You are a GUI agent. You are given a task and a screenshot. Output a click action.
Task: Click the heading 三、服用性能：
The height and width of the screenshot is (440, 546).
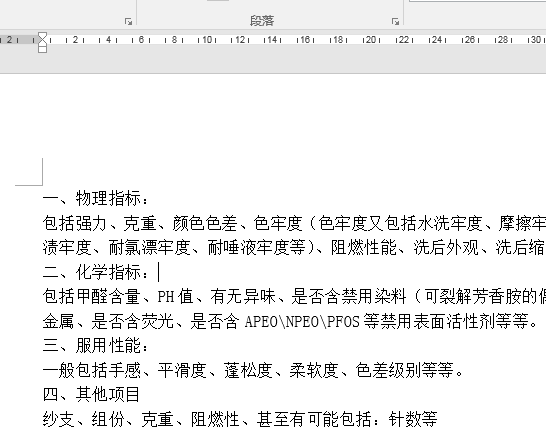click(95, 345)
